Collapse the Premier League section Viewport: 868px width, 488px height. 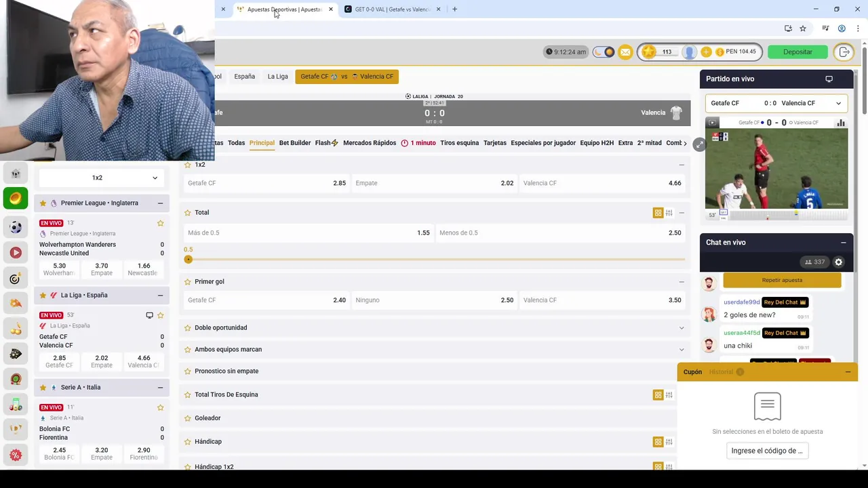(x=160, y=203)
